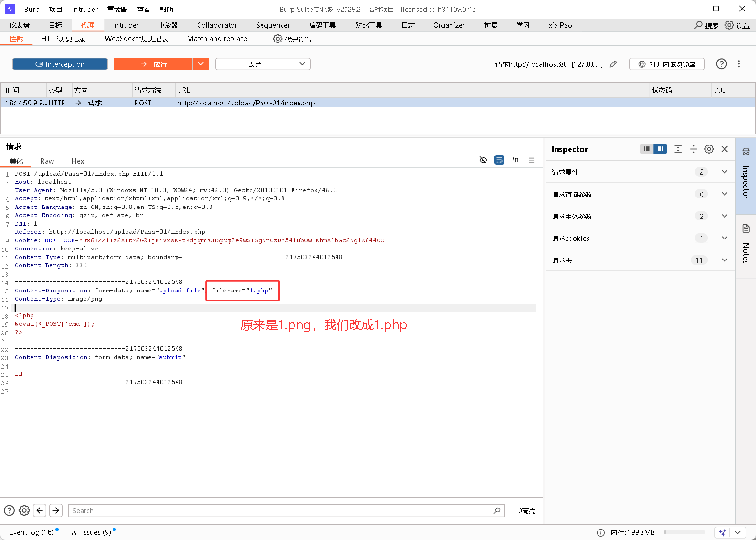Switch to the Hex view tab
Screen dimensions: 756x540
point(78,161)
